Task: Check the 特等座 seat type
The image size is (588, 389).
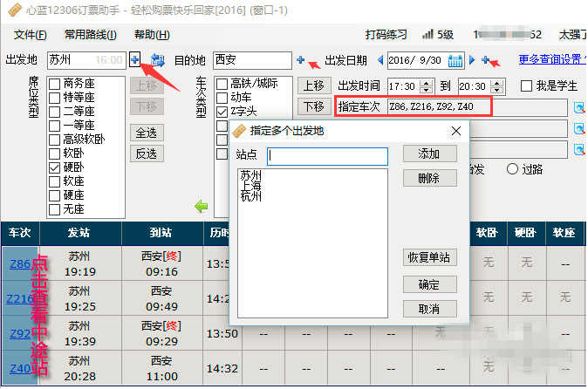Action: pyautogui.click(x=54, y=98)
